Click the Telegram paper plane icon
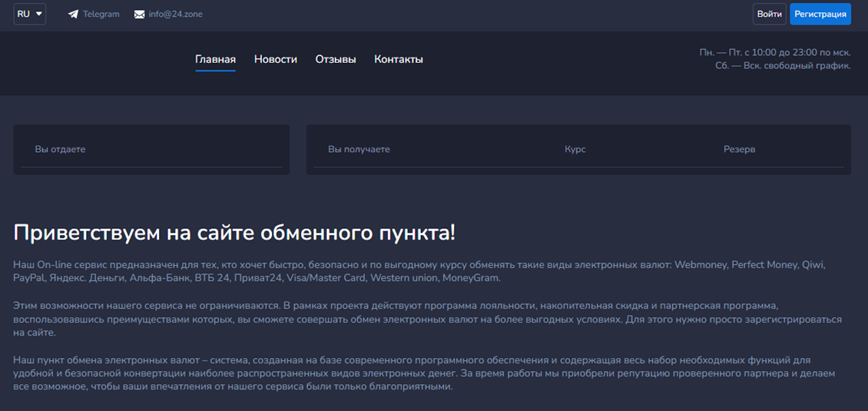This screenshot has width=868, height=411. (73, 14)
